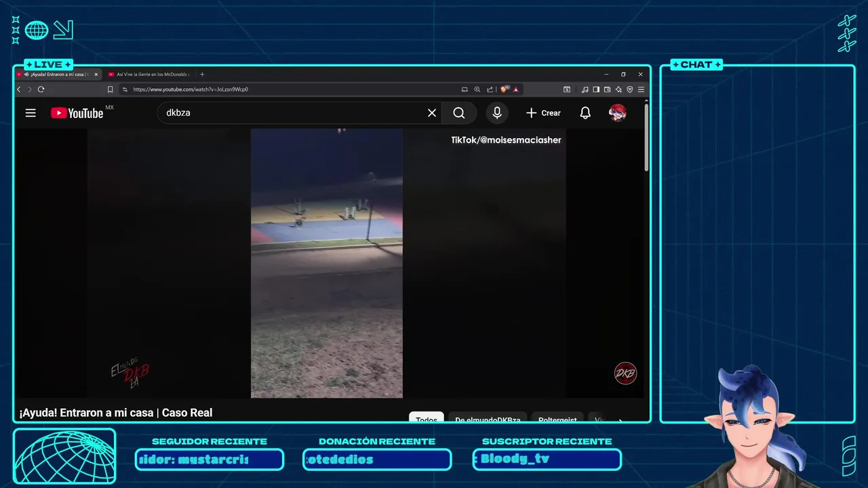Go to the YouTube home logo
The width and height of the screenshot is (868, 488).
[x=77, y=113]
